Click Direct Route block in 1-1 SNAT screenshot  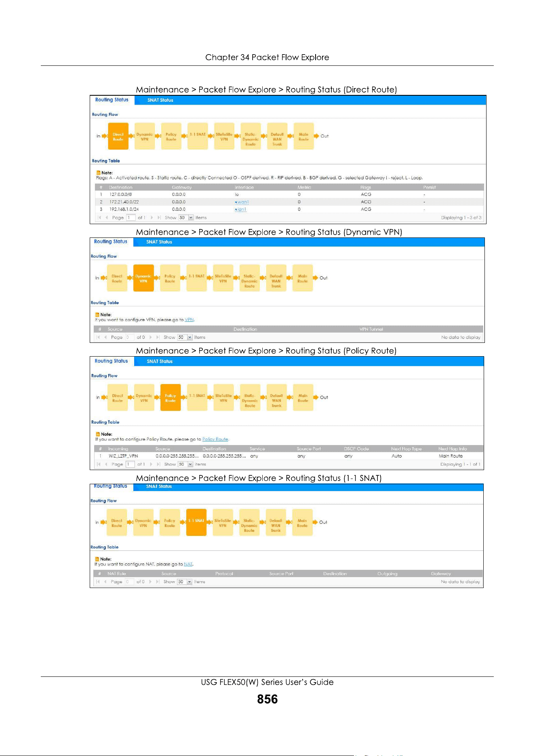(x=117, y=523)
